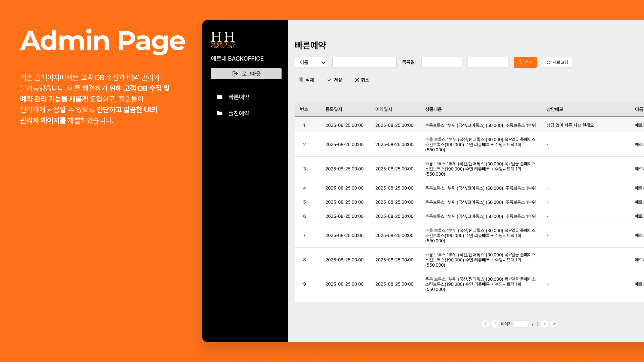The image size is (644, 362).
Task: Click row 5 reservation date cell
Action: 394,202
